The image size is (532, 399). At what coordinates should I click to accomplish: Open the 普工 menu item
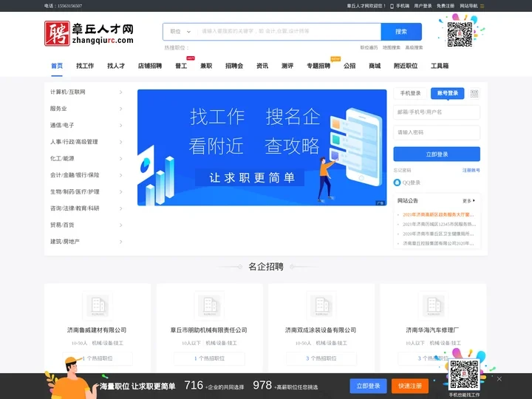tap(181, 66)
